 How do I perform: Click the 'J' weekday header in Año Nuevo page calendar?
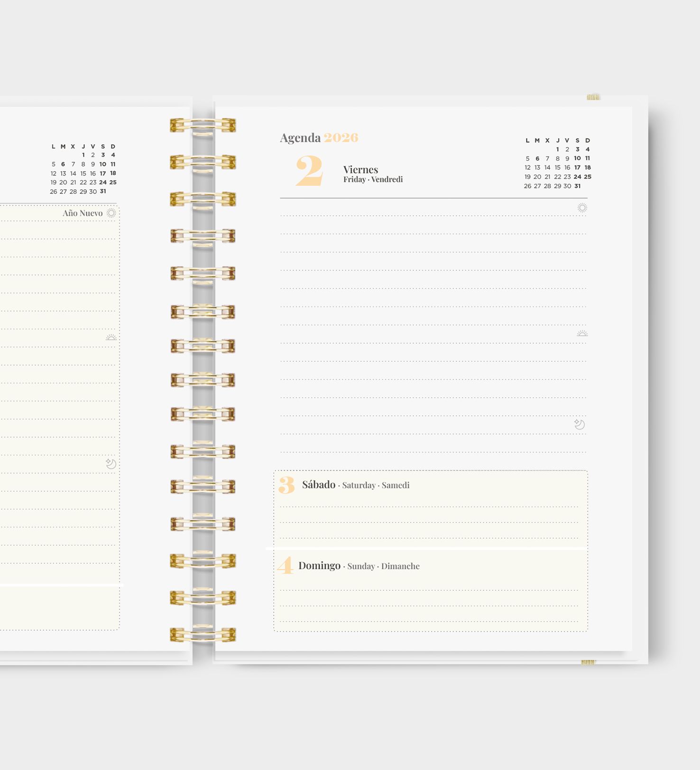[83, 147]
